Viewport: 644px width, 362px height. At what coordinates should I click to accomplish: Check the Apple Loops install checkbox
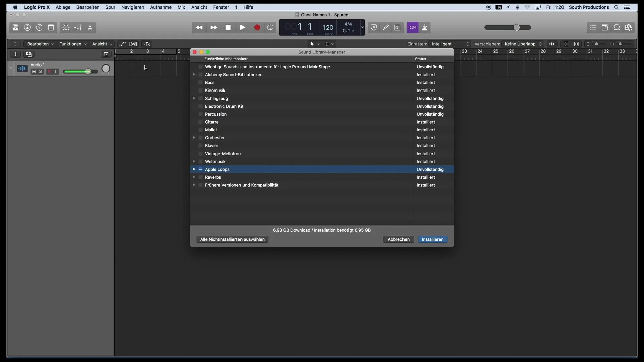coord(200,169)
